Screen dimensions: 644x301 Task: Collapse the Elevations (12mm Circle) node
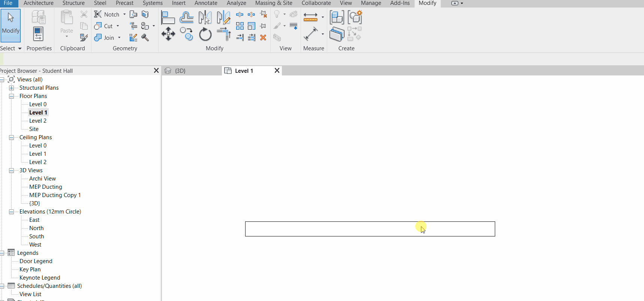11,212
